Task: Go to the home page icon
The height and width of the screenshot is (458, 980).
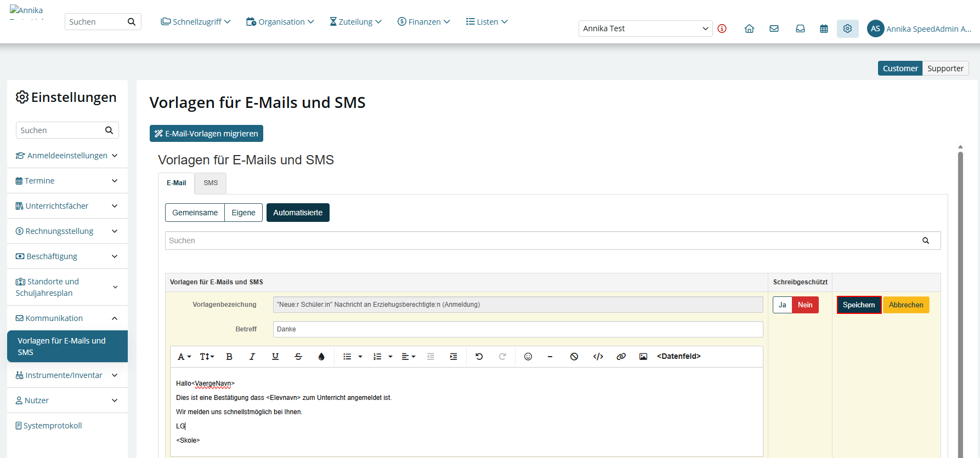Action: [x=749, y=28]
